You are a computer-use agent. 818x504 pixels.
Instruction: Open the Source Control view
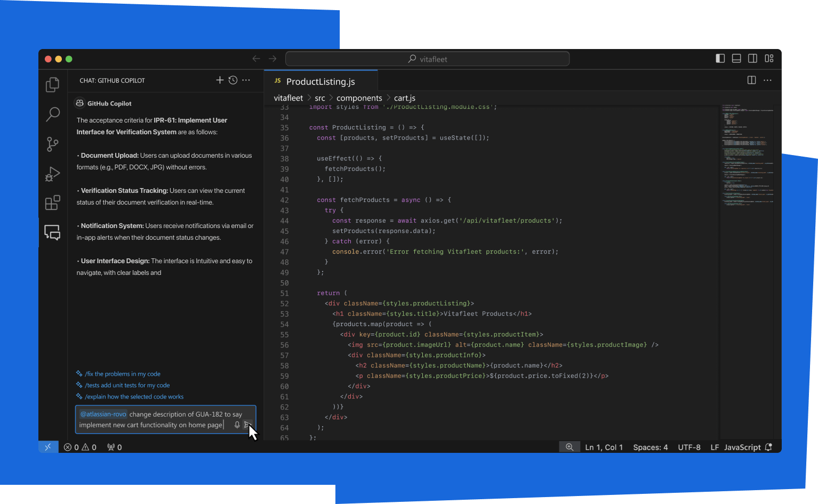pos(52,144)
